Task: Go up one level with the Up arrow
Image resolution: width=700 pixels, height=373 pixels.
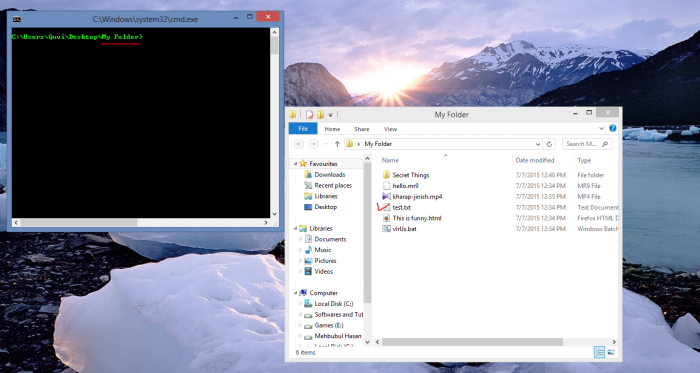Action: pos(338,144)
